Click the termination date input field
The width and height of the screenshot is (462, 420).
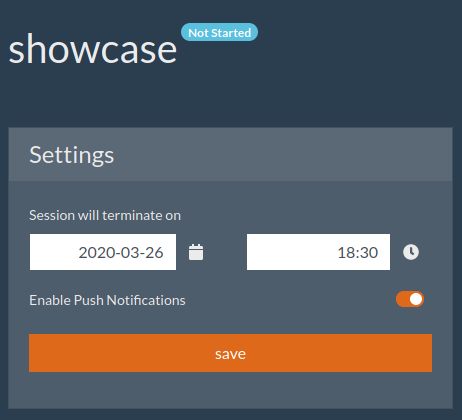[103, 252]
